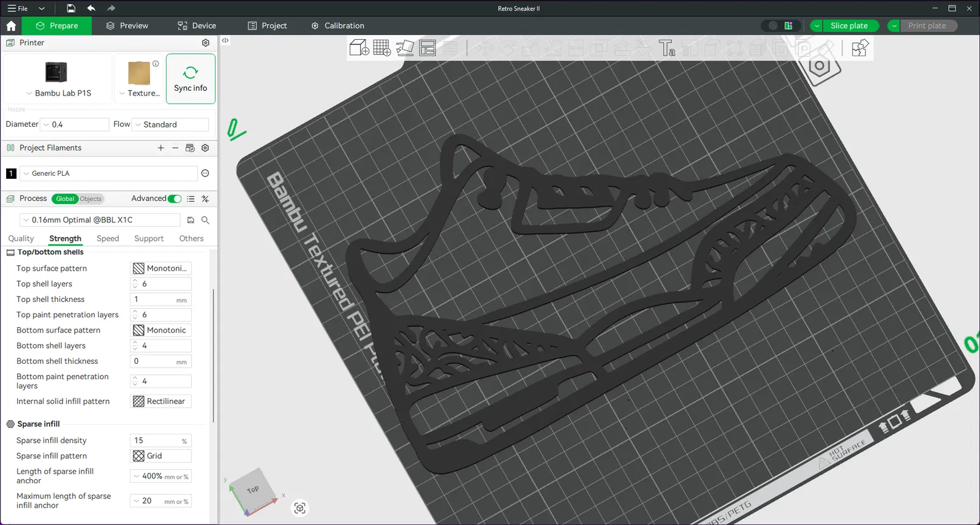
Task: Switch process scope to Objects
Action: pos(91,198)
